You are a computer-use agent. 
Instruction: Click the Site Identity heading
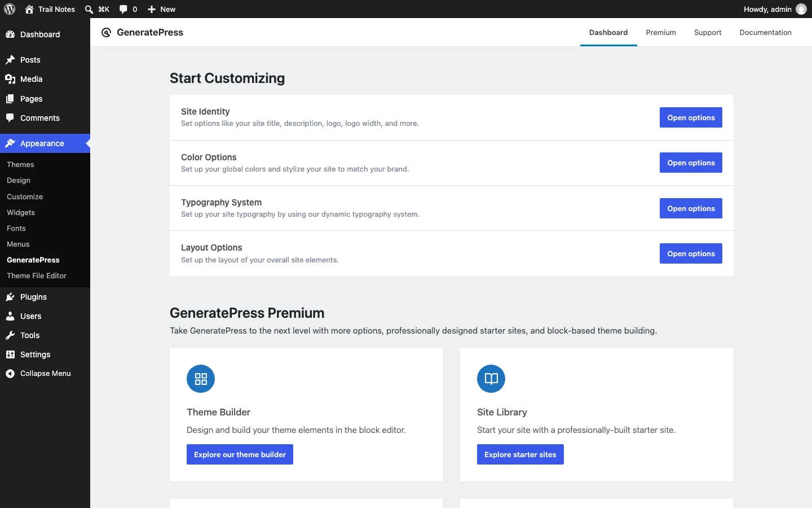[x=205, y=112]
